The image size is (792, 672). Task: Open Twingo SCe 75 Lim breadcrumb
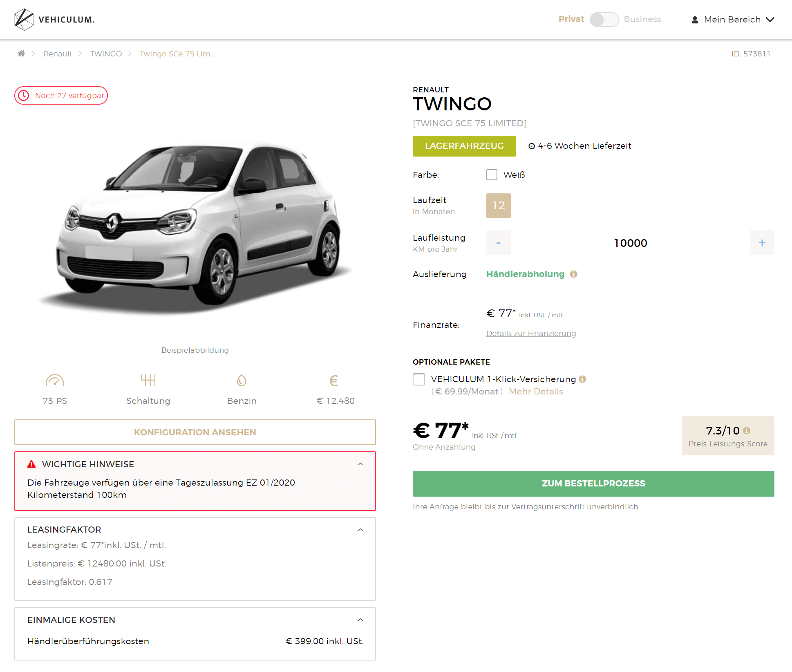coord(177,54)
